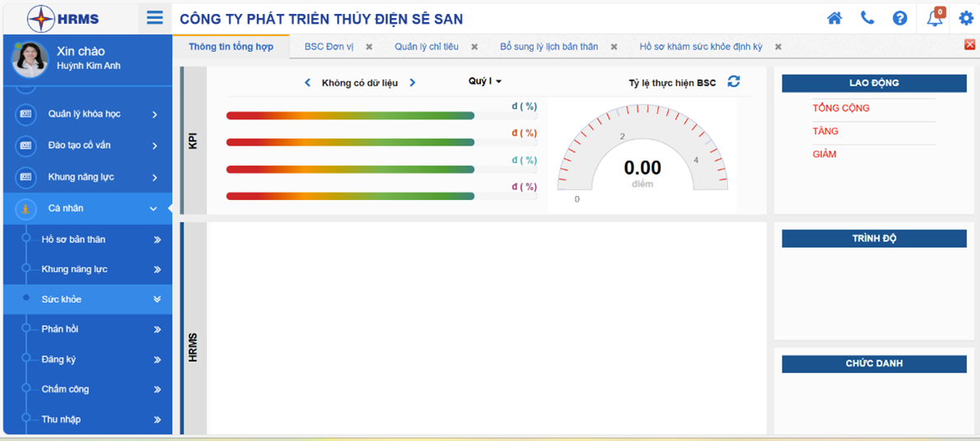
Task: Click the second KPI gradient progress bar
Action: (351, 142)
